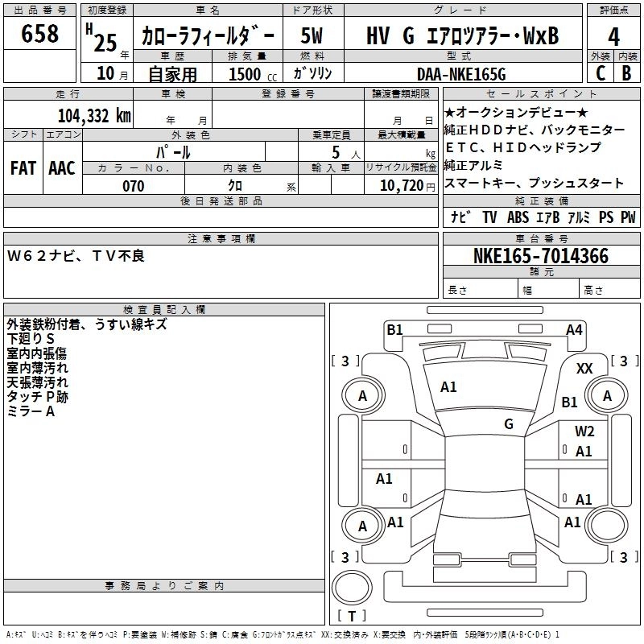644x644 pixels.
Task: Click mileage 104,332 km
Action: pos(94,116)
